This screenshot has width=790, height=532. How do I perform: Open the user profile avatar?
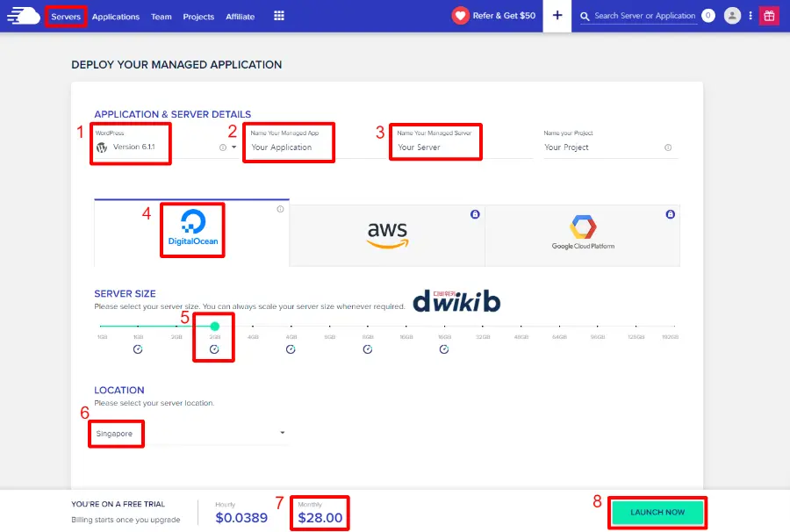(x=732, y=16)
